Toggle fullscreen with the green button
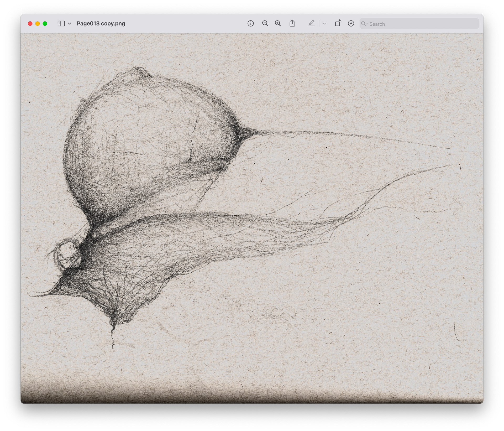Viewport: 504px width, 431px height. [45, 23]
